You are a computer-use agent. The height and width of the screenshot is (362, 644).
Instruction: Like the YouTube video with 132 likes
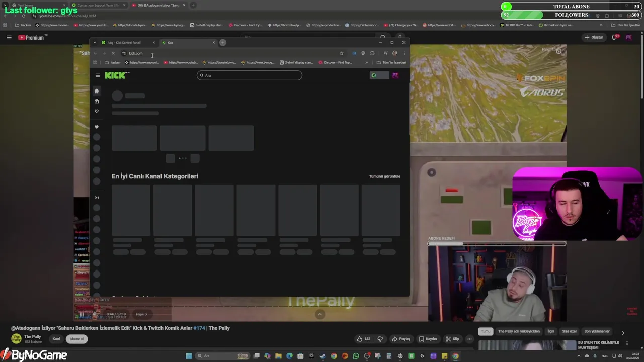coord(364,339)
